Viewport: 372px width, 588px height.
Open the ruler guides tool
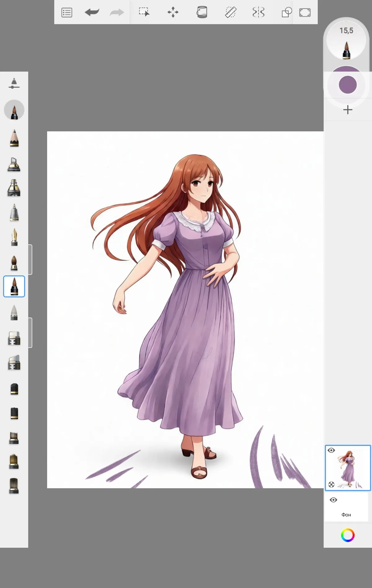[x=230, y=12]
